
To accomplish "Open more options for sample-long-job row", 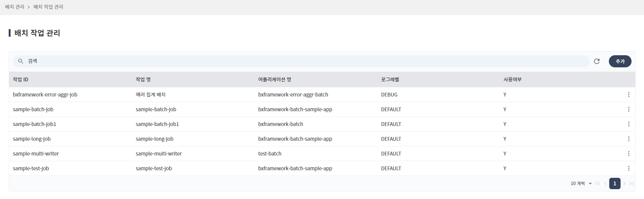I will pos(629,139).
